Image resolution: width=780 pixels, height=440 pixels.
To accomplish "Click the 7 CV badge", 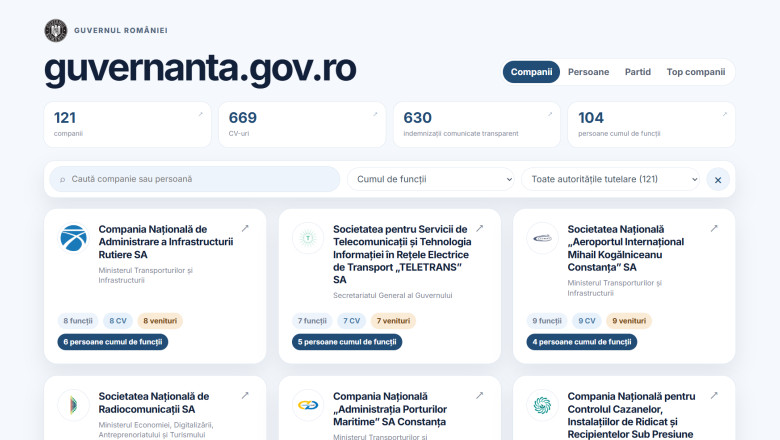I will 352,321.
